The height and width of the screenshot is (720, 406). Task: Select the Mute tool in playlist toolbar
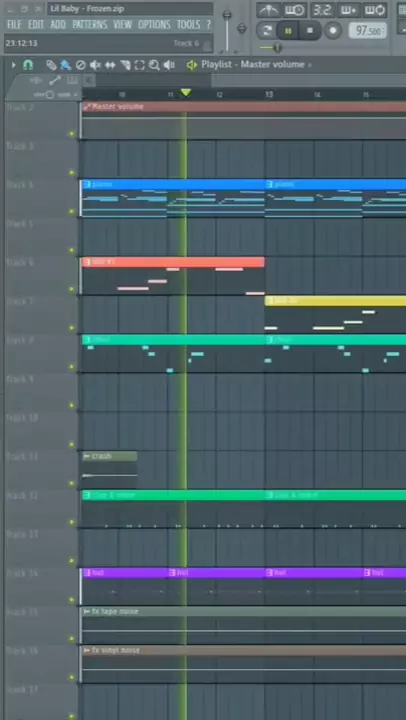tap(95, 65)
